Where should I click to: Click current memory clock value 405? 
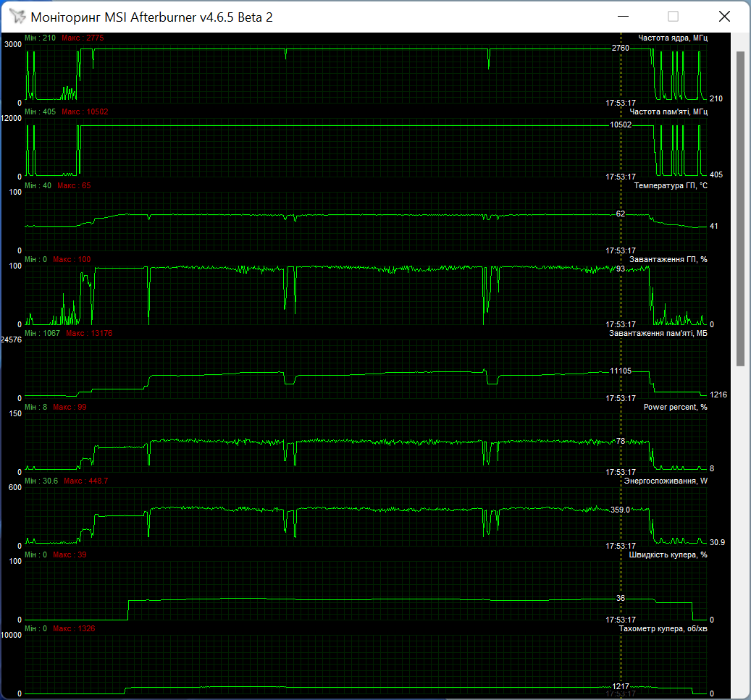click(x=716, y=174)
